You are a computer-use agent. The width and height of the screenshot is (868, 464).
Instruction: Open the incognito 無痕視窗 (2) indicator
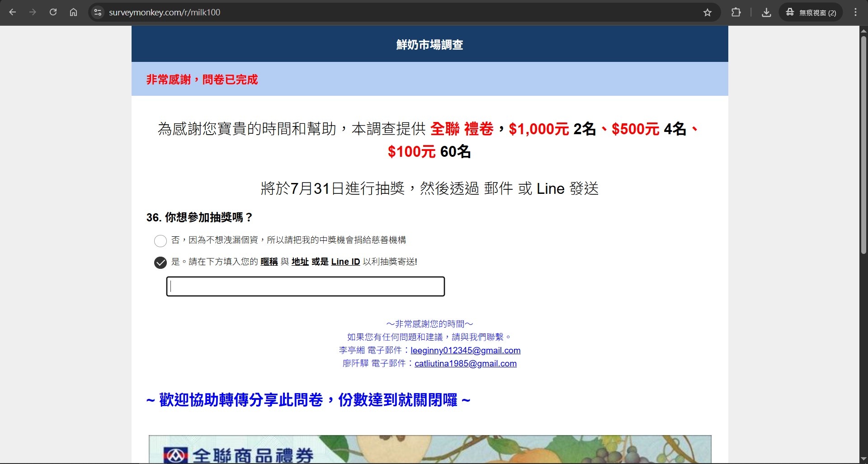(811, 13)
